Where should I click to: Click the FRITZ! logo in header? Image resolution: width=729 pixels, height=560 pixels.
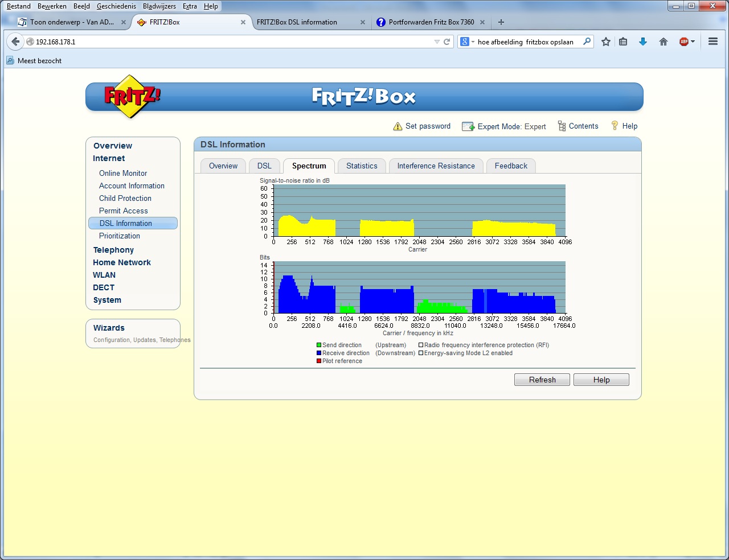pos(132,96)
